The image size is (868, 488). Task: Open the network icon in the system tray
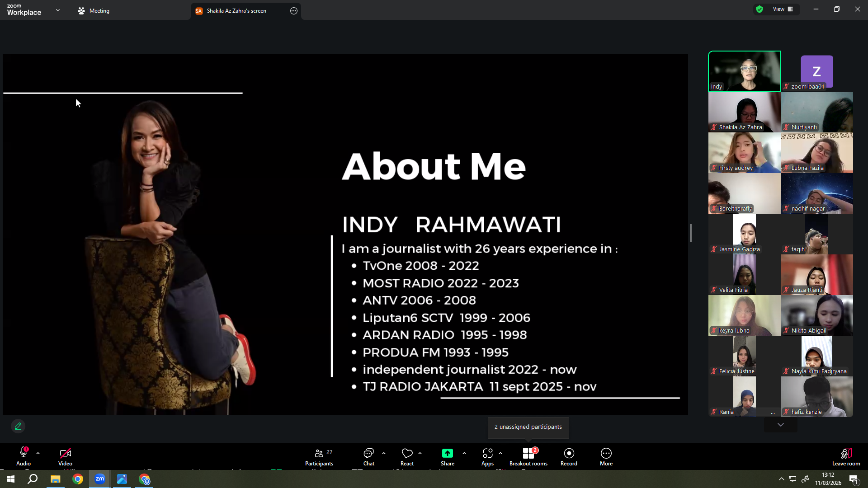[793, 479]
